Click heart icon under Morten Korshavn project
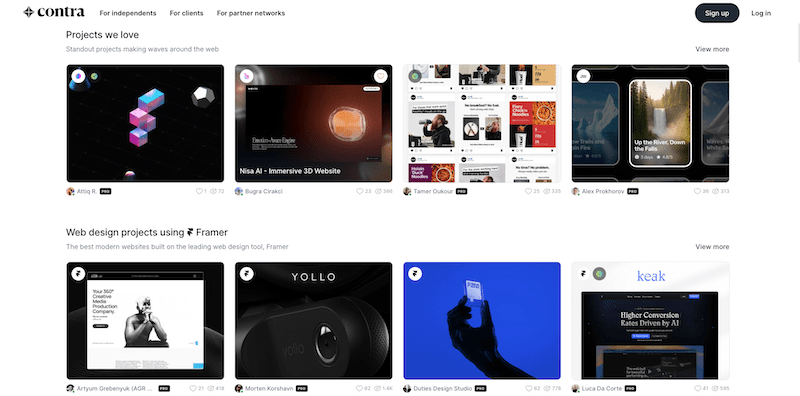The image size is (800, 396). tap(360, 389)
